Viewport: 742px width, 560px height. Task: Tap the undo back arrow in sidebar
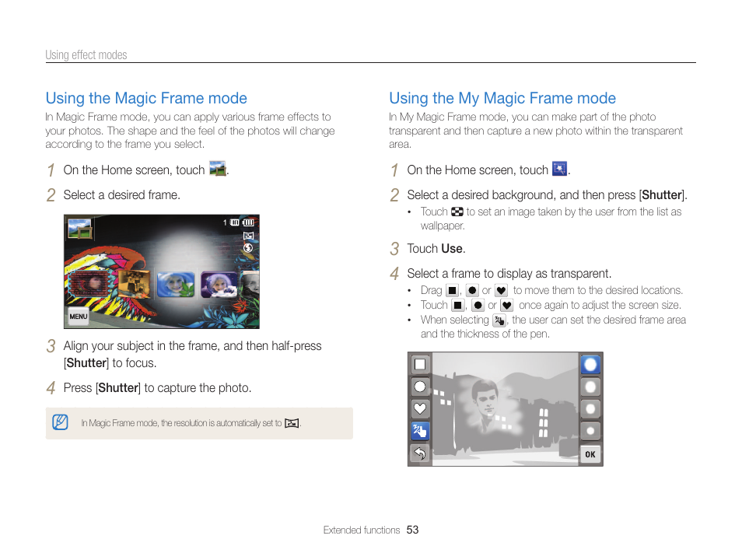pyautogui.click(x=420, y=453)
